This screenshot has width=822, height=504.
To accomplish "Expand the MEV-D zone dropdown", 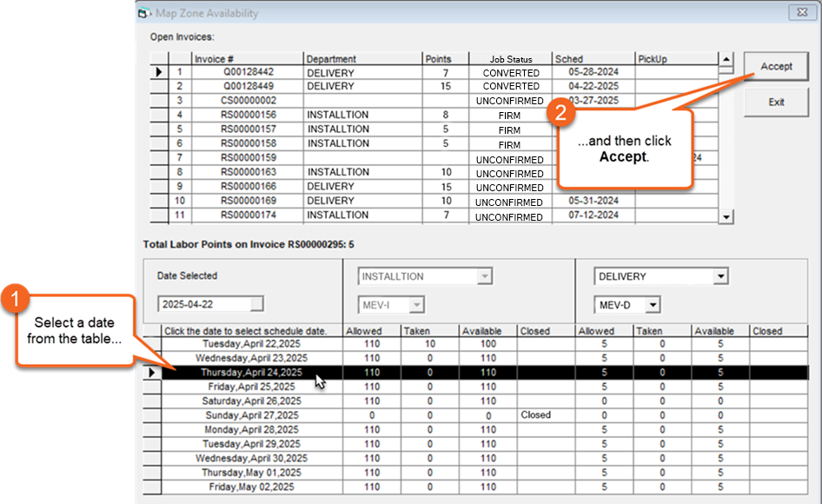I will pos(652,305).
